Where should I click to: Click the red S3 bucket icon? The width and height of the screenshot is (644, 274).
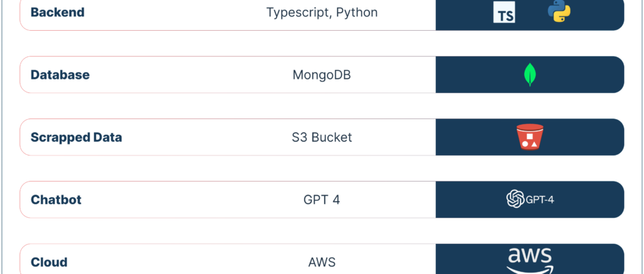point(530,137)
